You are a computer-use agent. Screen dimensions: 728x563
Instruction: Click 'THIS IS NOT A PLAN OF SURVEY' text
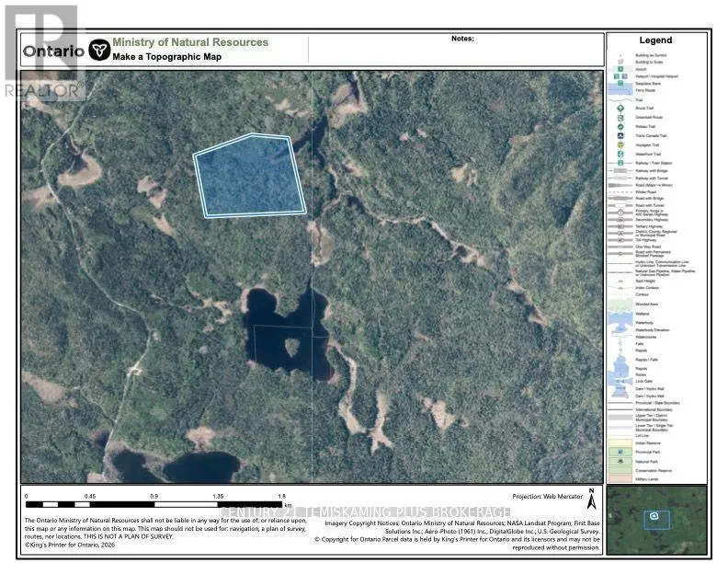128,536
